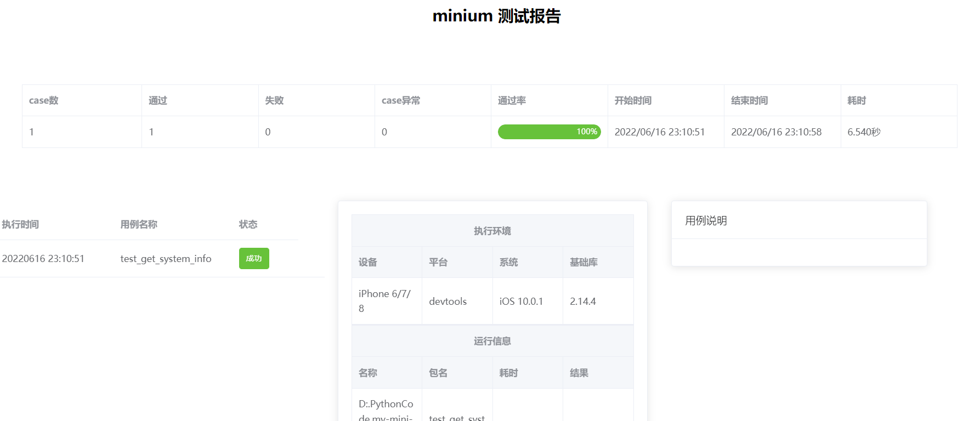Click the 基础库 header cell
The image size is (980, 421).
[x=598, y=262]
